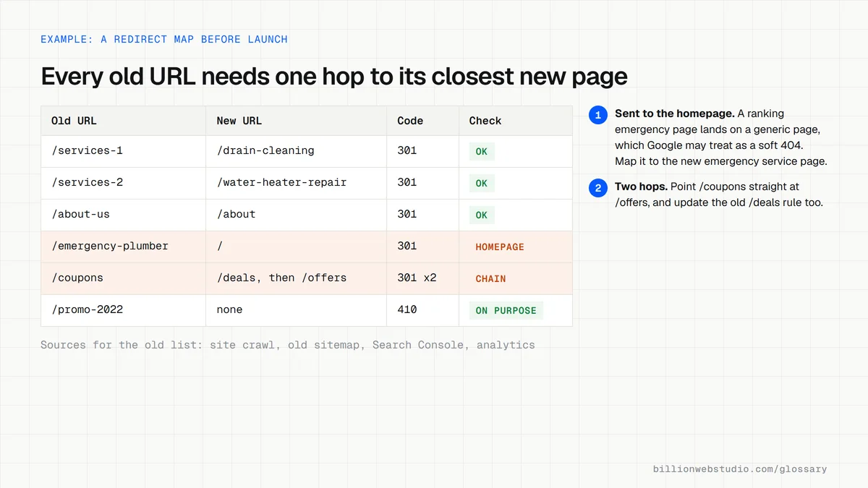Click the 'New URL' column header
Image resolution: width=868 pixels, height=488 pixels.
tap(296, 121)
